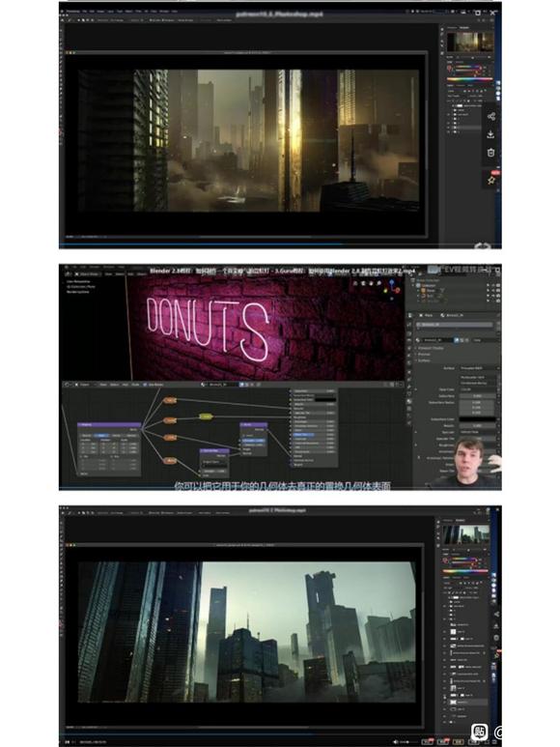
Task: Open the Object Mode dropdown in Blender viewport header
Action: tap(88, 273)
